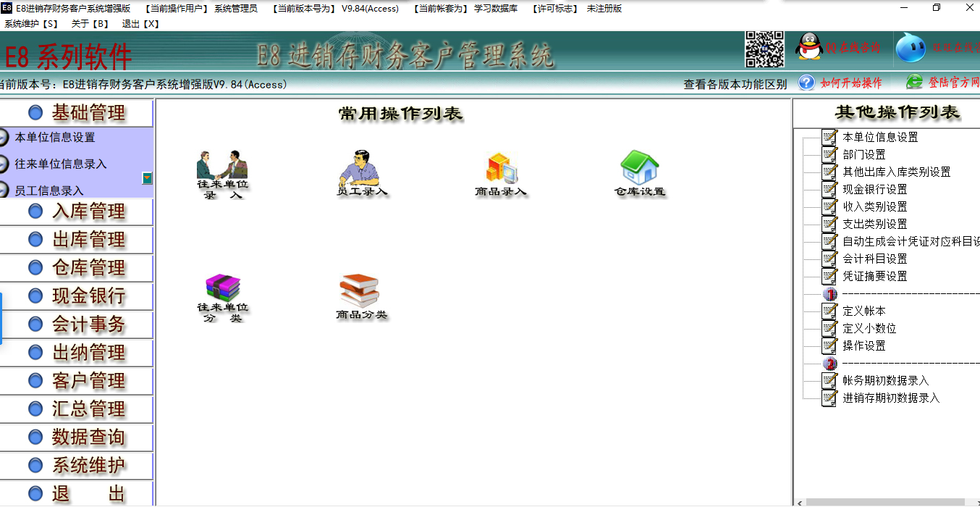Select 凭证摘要设置 tree item
Viewport: 980px width, 507px height.
875,276
